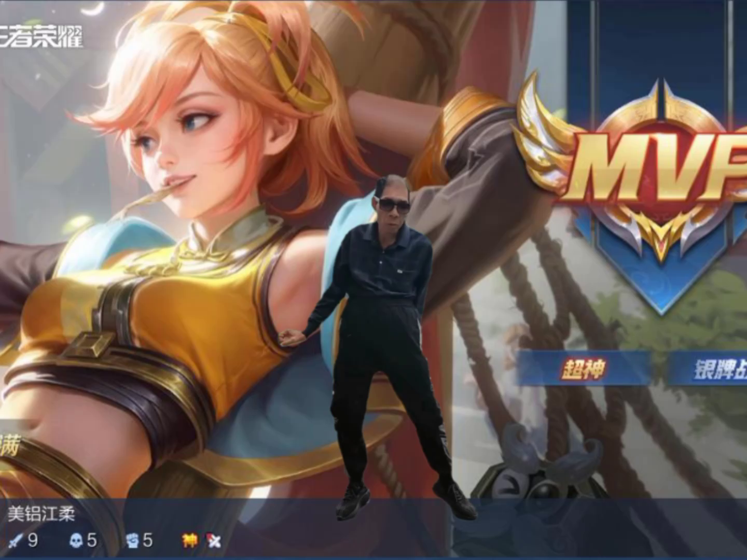This screenshot has width=747, height=560.
Task: Click the death count next to skull
Action: (92, 541)
